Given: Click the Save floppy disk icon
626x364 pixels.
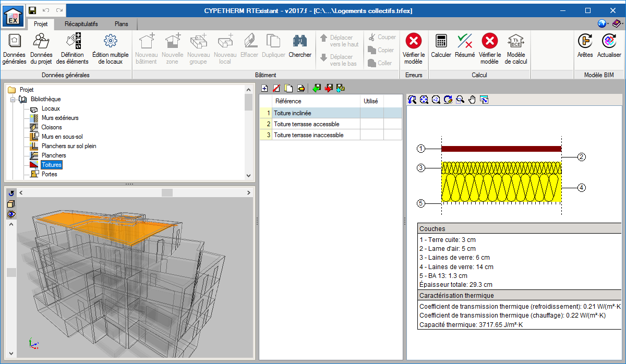Looking at the screenshot, I should (32, 10).
